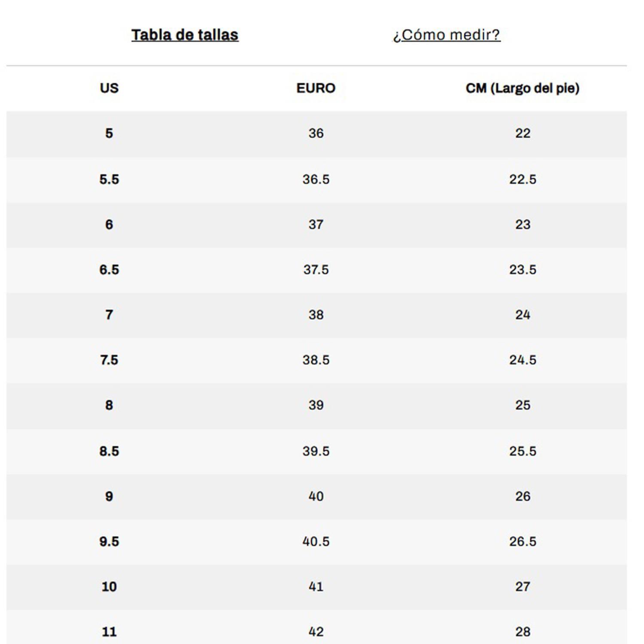Click EURO size 37.5 cell

316,270
